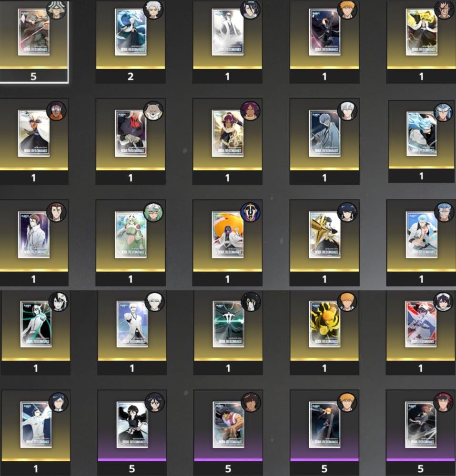Click the count "2" under Hitsugaya card

131,77
